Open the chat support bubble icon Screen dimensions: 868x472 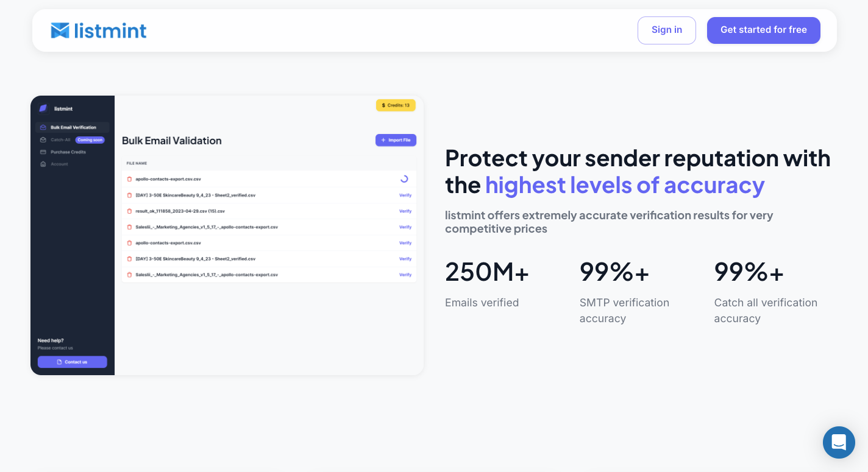click(x=839, y=442)
